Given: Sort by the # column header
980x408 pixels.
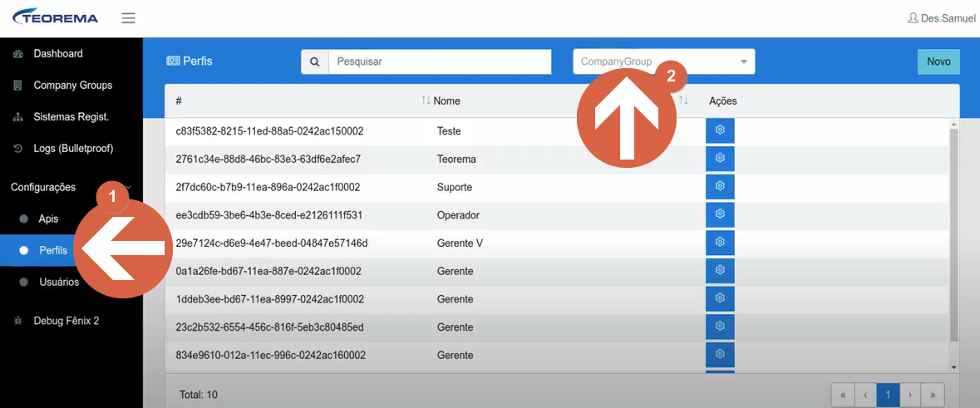Looking at the screenshot, I should pos(179,101).
